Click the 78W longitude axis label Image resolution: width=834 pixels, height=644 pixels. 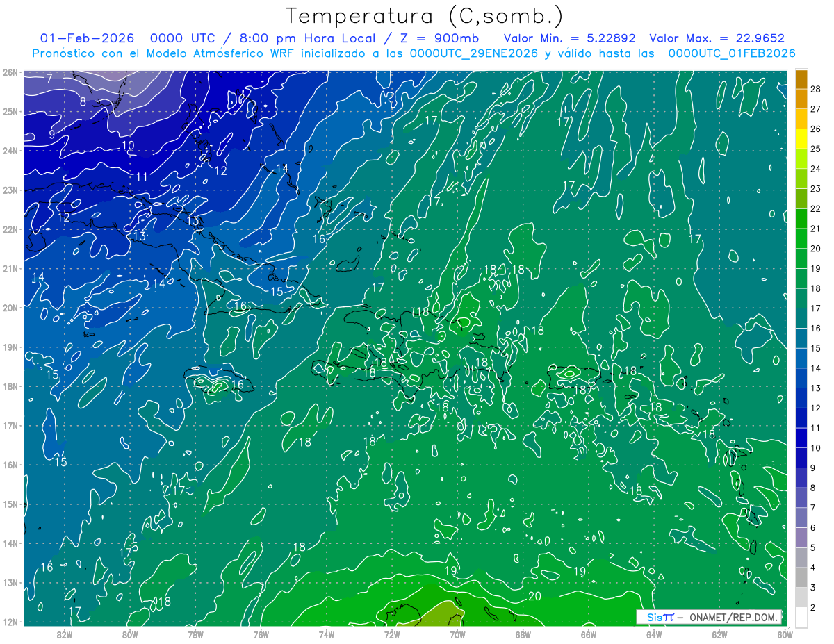(195, 634)
